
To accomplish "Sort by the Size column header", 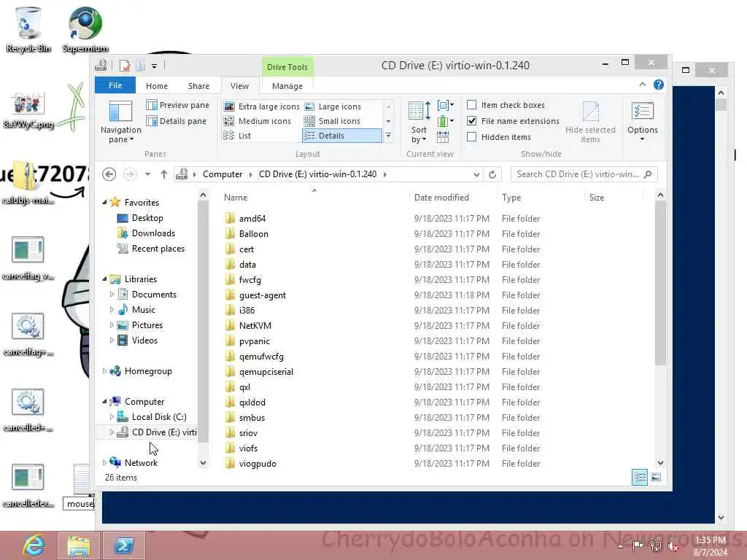I will coord(614,197).
